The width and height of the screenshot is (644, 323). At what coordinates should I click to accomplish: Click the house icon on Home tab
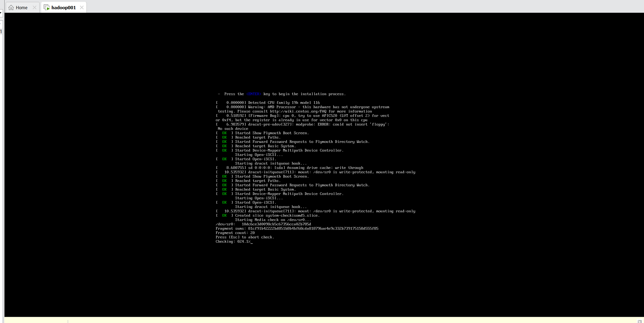[x=11, y=8]
